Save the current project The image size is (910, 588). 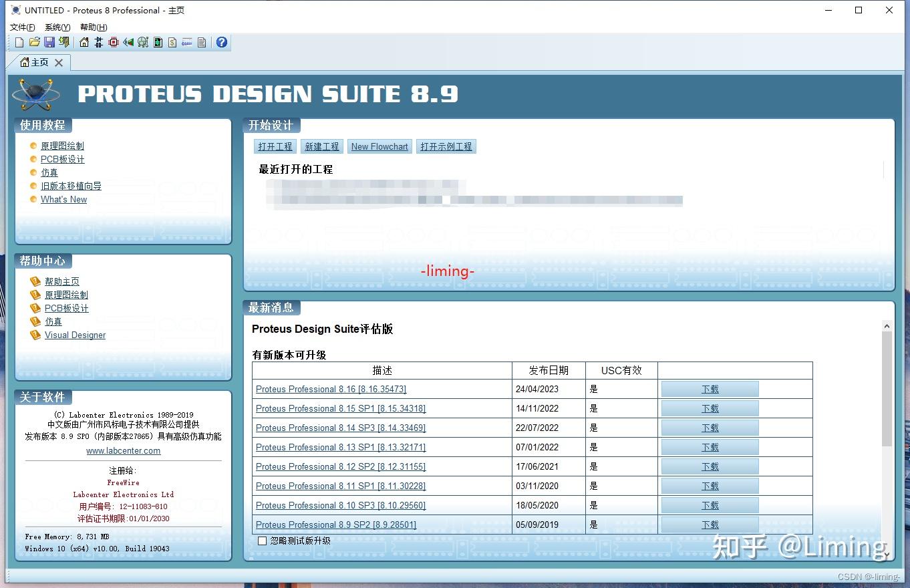tap(49, 42)
